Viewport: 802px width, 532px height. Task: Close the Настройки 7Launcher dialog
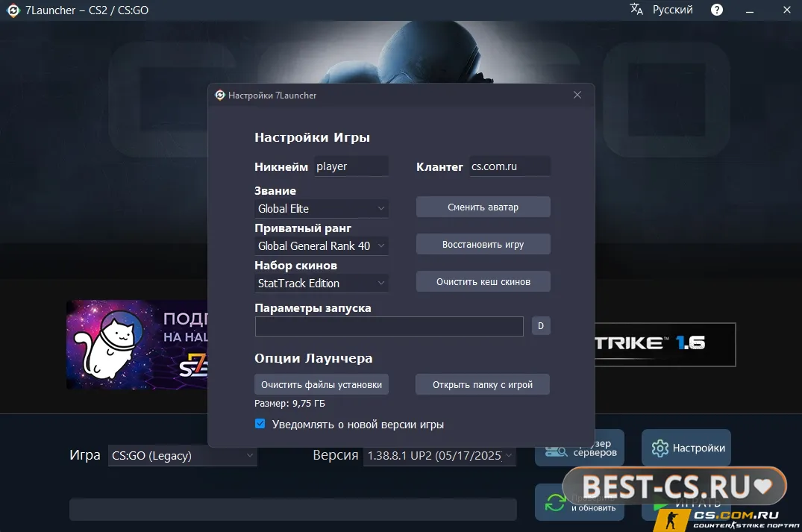click(x=577, y=96)
